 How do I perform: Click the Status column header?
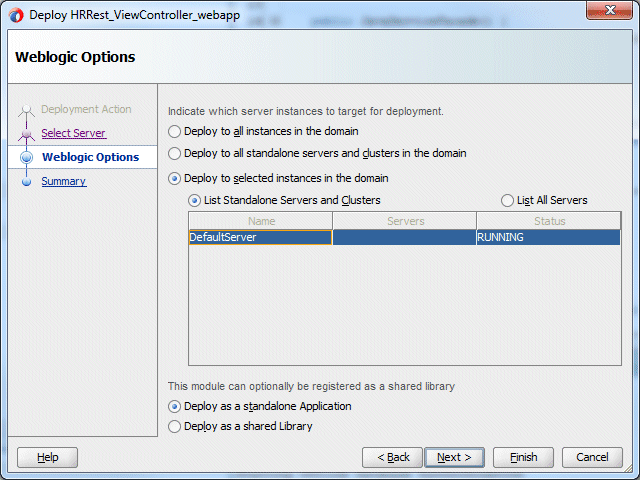pyautogui.click(x=549, y=221)
